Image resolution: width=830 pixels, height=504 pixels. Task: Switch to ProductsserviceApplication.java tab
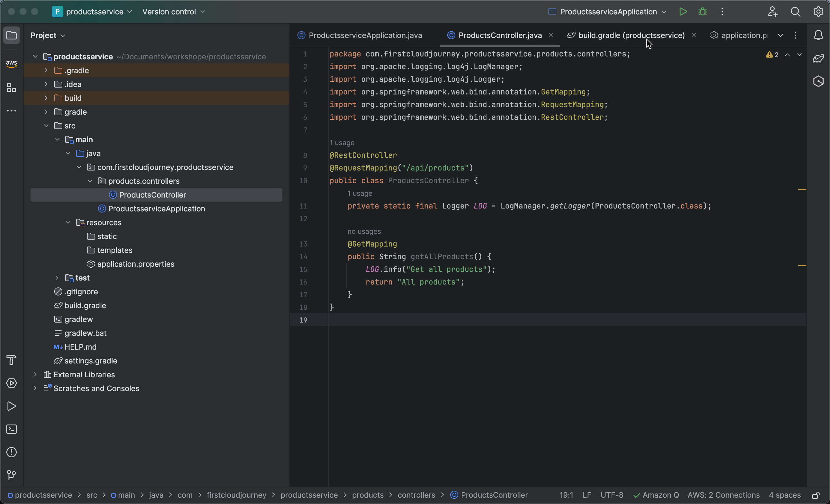360,35
